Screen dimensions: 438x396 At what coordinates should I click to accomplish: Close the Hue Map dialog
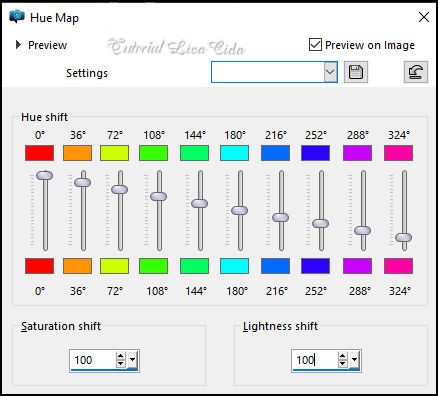[424, 17]
